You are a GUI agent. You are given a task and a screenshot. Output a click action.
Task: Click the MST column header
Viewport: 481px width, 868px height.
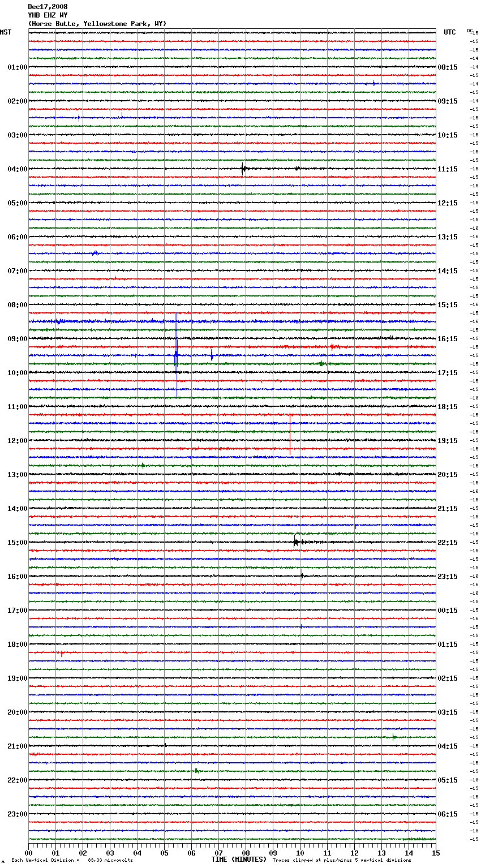click(6, 32)
